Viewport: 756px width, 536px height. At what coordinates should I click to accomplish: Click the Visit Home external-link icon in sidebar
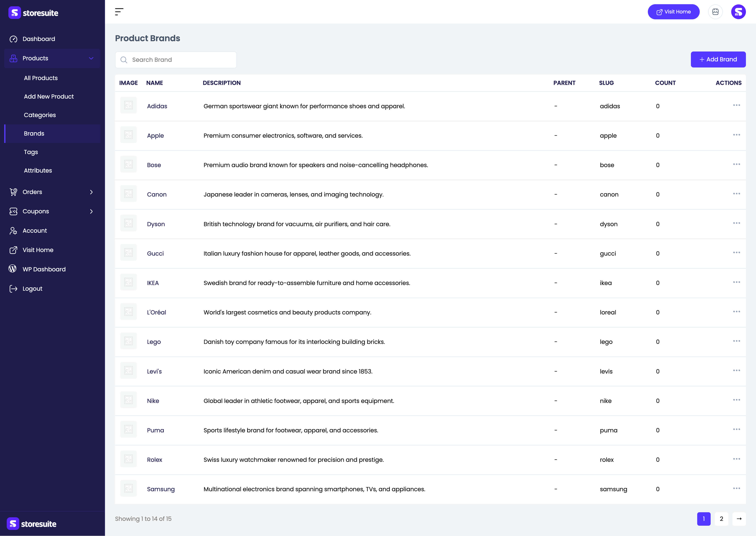13,250
